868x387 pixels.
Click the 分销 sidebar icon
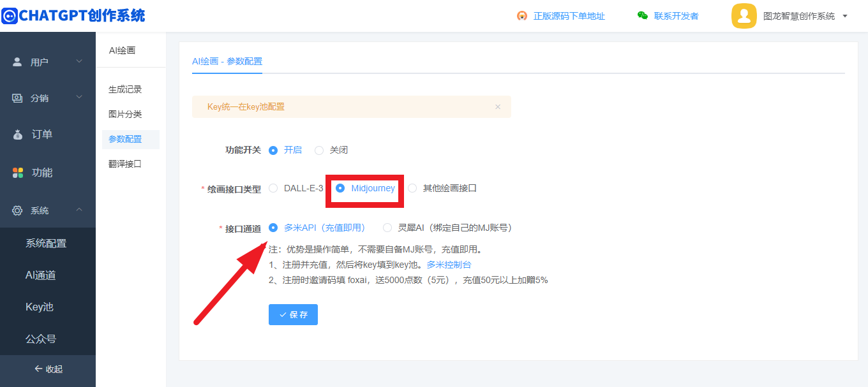point(17,98)
